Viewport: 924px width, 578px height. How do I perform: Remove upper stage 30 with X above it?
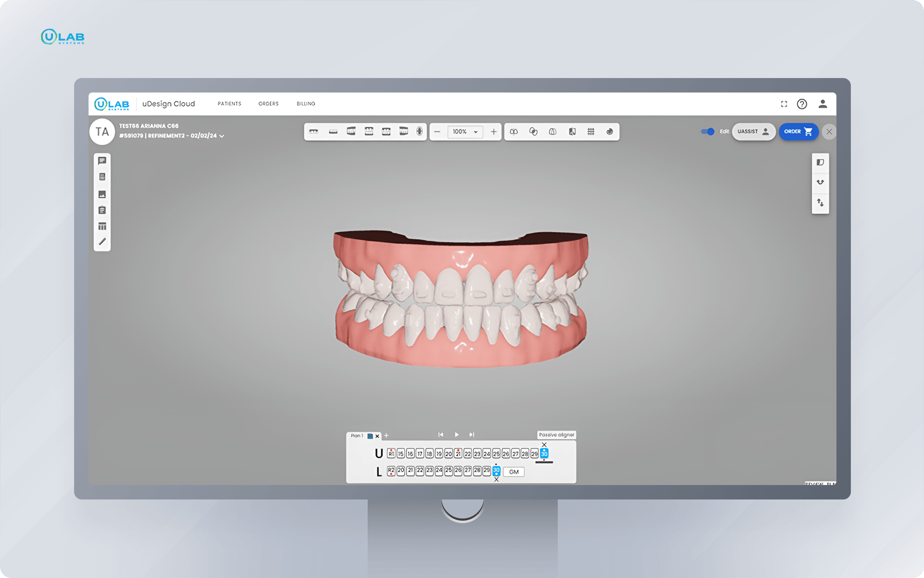tap(544, 445)
